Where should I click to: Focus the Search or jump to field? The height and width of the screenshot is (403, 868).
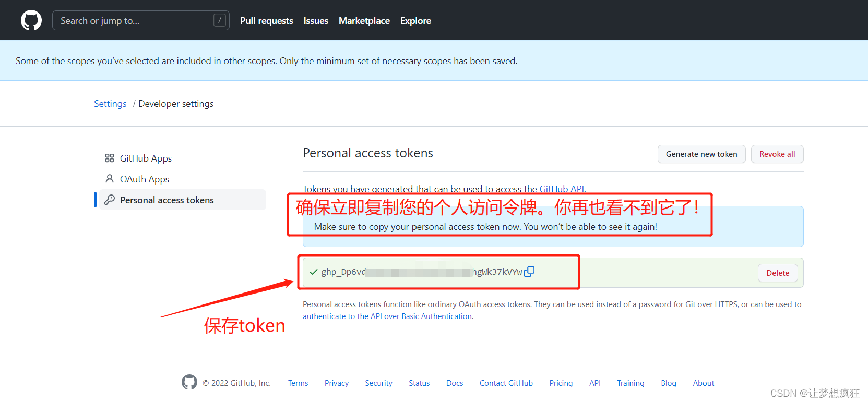[141, 20]
